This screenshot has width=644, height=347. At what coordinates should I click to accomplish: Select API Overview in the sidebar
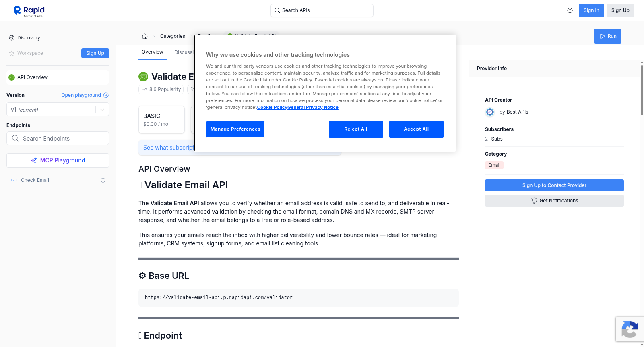[x=58, y=77]
